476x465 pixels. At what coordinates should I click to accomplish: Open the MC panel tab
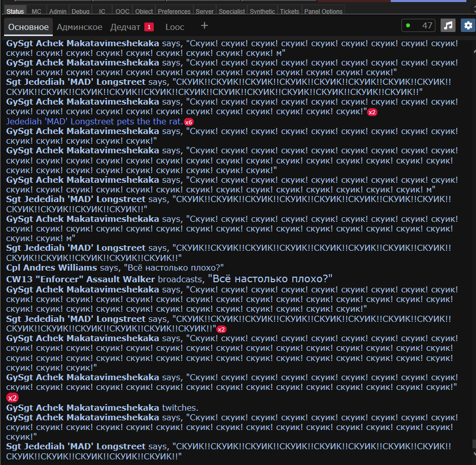pyautogui.click(x=37, y=11)
